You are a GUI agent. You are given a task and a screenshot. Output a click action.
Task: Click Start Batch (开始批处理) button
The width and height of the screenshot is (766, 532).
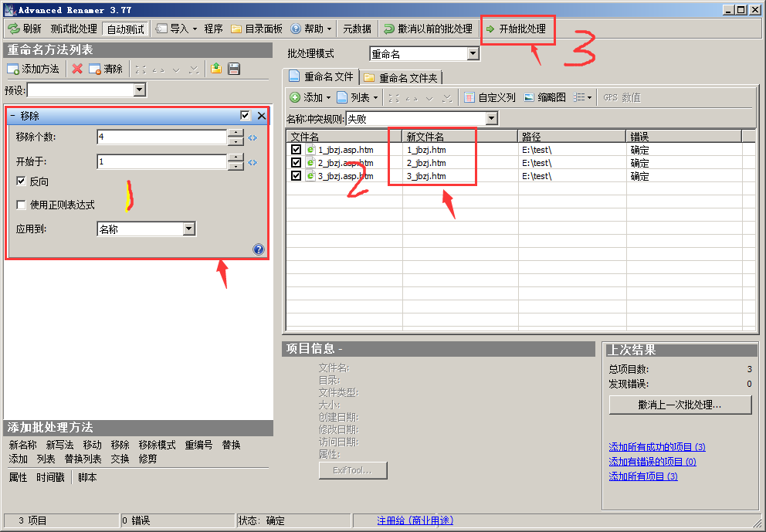click(x=517, y=29)
